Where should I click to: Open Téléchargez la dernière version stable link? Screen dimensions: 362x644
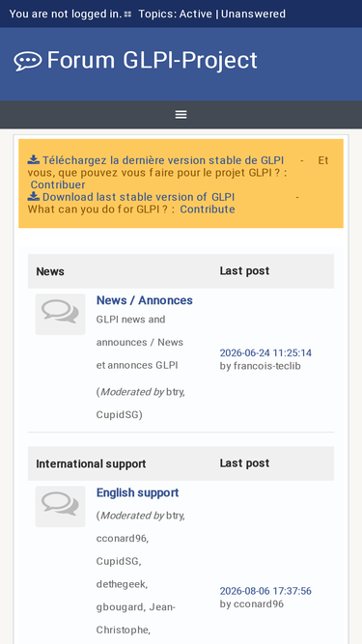pyautogui.click(x=163, y=160)
